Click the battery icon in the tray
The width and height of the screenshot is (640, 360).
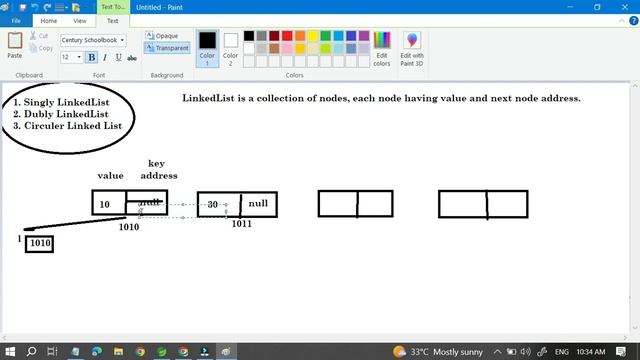(511, 351)
